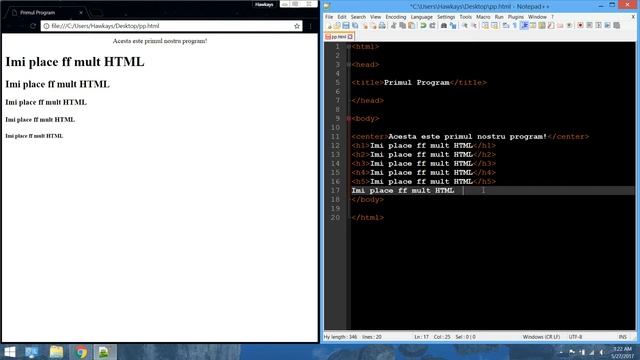Click the Hawkays profile button in Chrome

[x=264, y=4]
